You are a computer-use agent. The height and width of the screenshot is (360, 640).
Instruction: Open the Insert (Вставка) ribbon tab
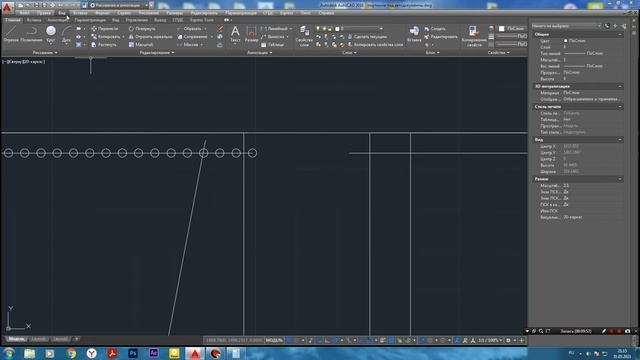click(33, 20)
